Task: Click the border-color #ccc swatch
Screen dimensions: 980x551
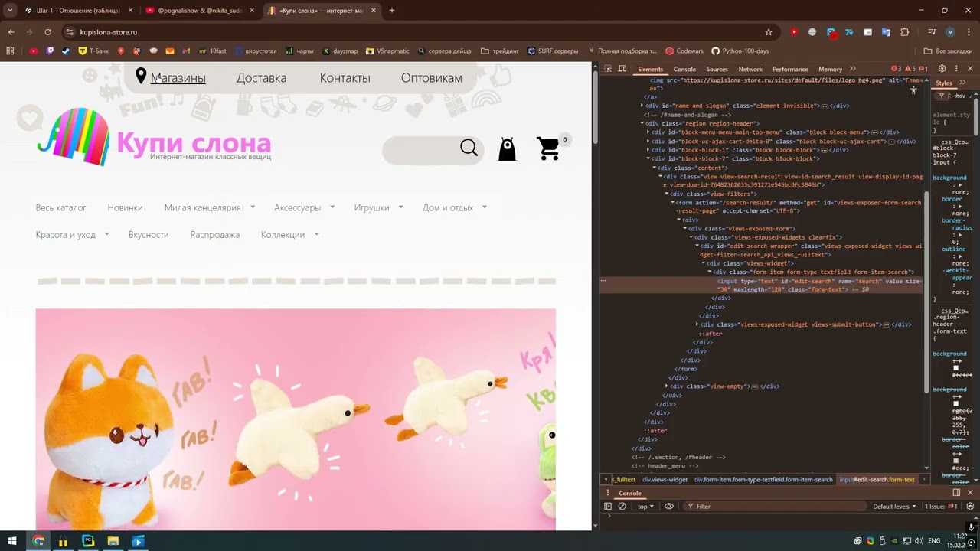Action: (955, 460)
